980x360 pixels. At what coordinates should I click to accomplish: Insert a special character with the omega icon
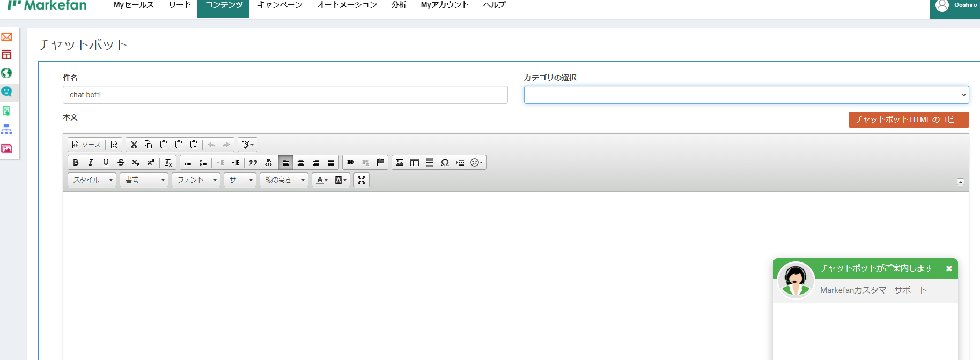pyautogui.click(x=445, y=162)
